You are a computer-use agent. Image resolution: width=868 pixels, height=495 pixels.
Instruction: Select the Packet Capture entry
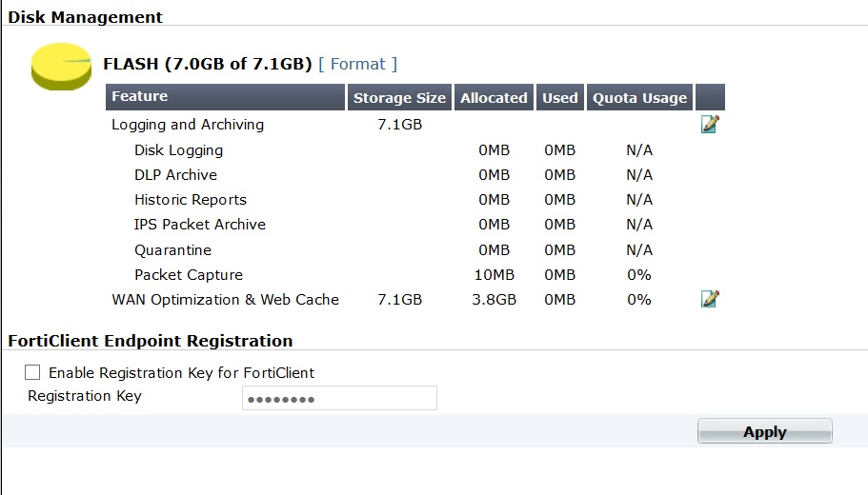[x=189, y=275]
